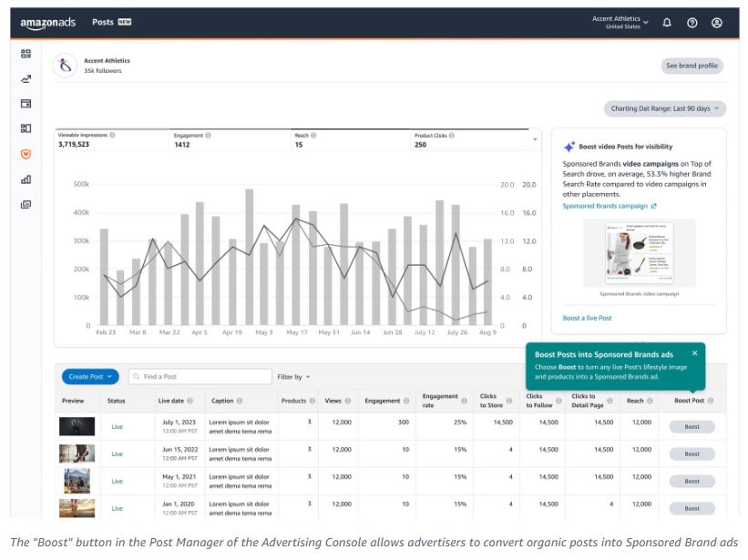Open the bar chart reports icon
Image resolution: width=748 pixels, height=560 pixels.
(26, 179)
